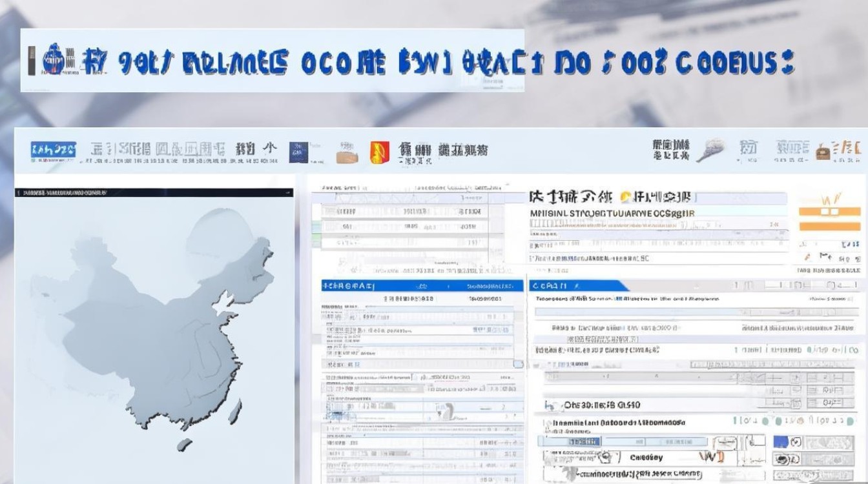Open the globe icon beside the Caledsey button
868x484 pixels.
605,458
